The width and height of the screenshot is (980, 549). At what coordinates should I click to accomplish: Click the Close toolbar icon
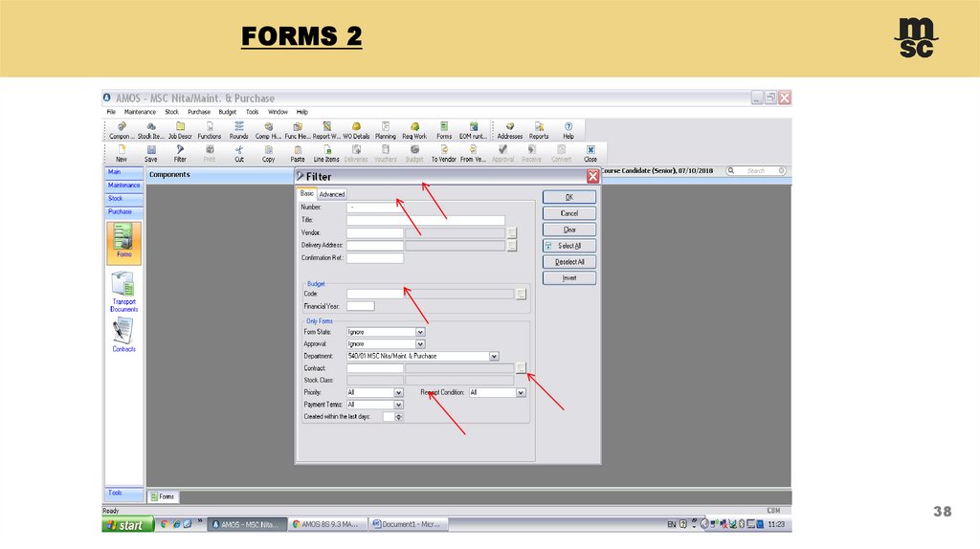[590, 154]
